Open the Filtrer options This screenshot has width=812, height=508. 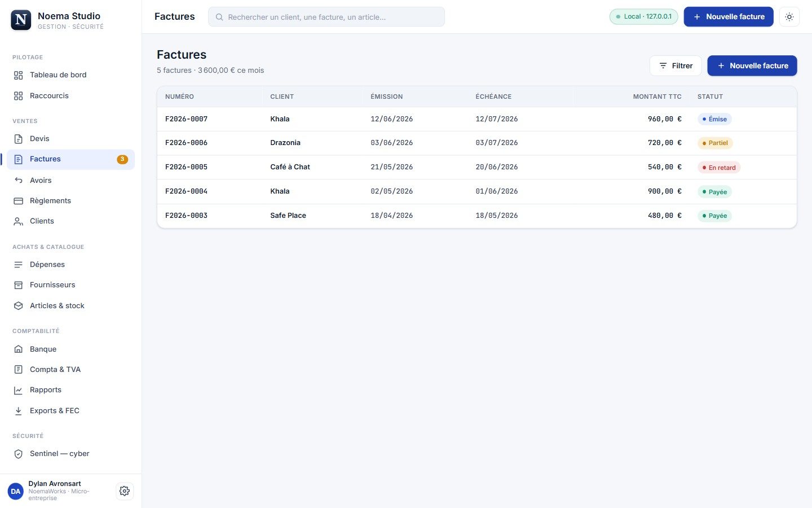676,65
